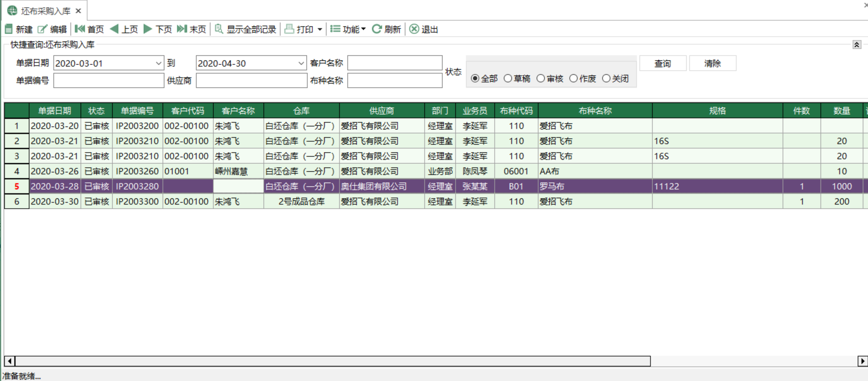This screenshot has width=868, height=381.
Task: Close the 坯布采购入库 tab
Action: pos(78,11)
